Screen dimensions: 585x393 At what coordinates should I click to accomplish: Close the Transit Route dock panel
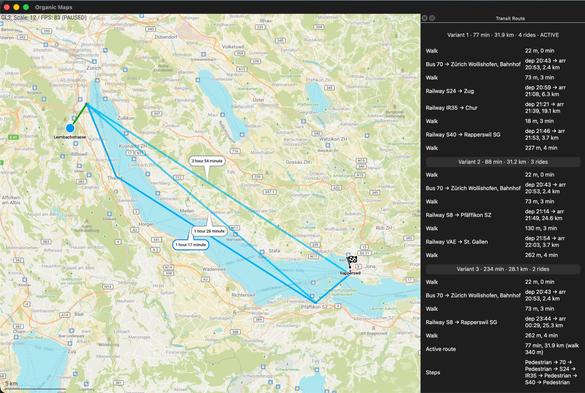425,18
